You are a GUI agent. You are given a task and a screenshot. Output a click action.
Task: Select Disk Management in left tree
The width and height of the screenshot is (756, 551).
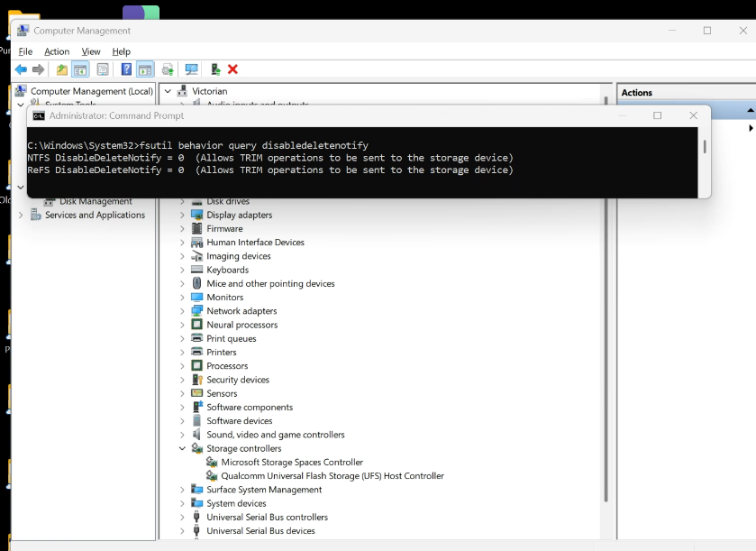pyautogui.click(x=96, y=201)
